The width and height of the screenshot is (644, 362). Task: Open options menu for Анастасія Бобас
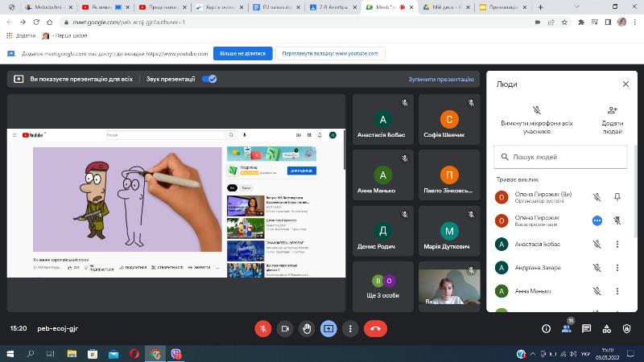click(617, 244)
